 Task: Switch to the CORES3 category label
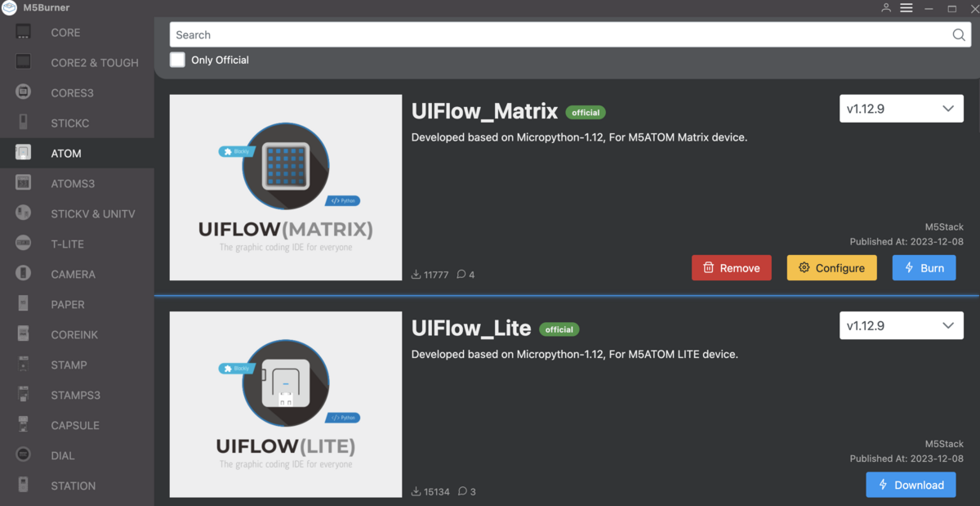pyautogui.click(x=72, y=93)
